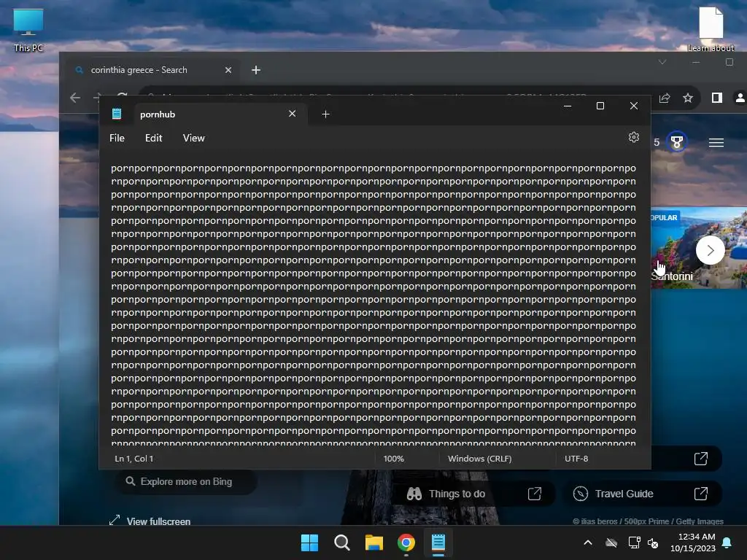Click the Notepad icon in the title bar
The image size is (747, 560).
[x=117, y=114]
